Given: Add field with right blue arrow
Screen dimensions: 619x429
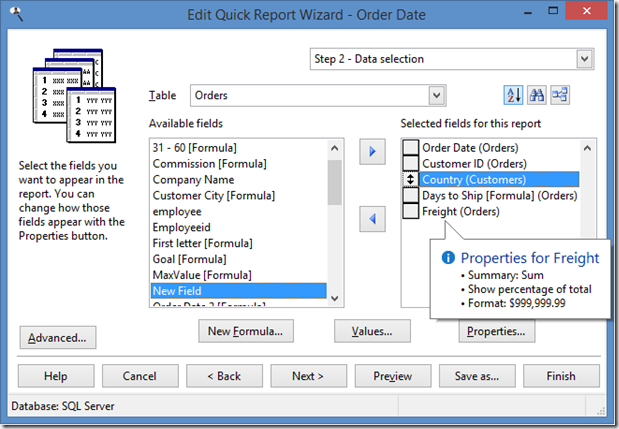Looking at the screenshot, I should 372,152.
